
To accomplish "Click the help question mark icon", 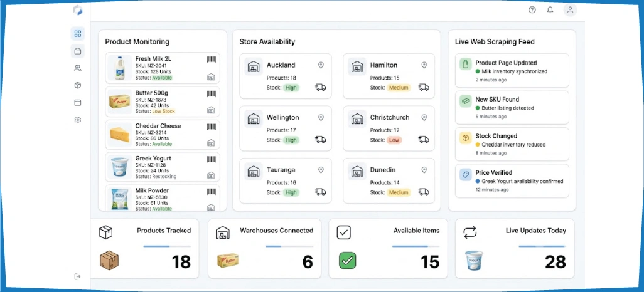I will tap(532, 10).
